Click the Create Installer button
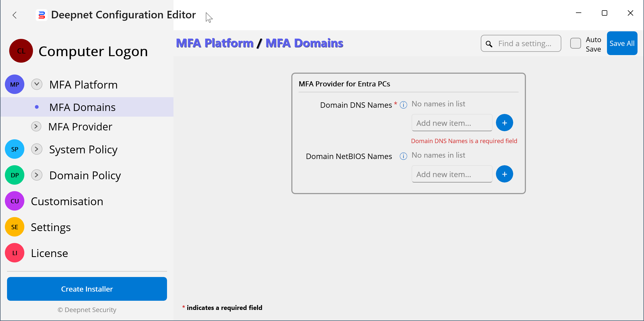The width and height of the screenshot is (644, 321). click(87, 289)
